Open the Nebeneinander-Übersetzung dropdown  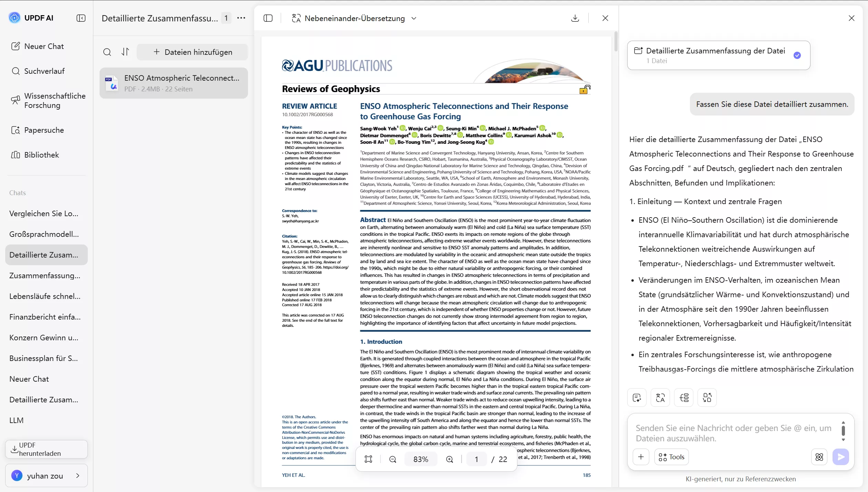pos(414,18)
